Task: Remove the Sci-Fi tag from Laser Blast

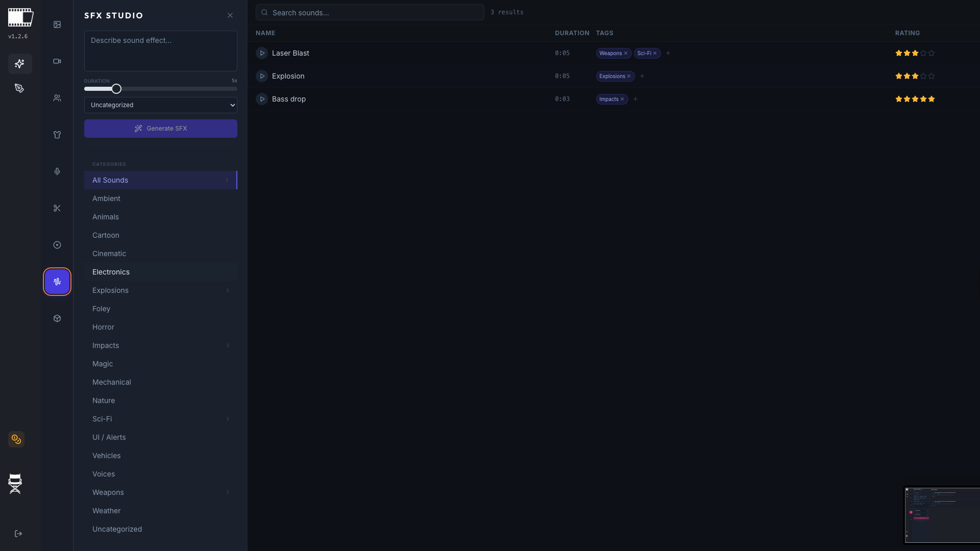Action: coord(655,53)
